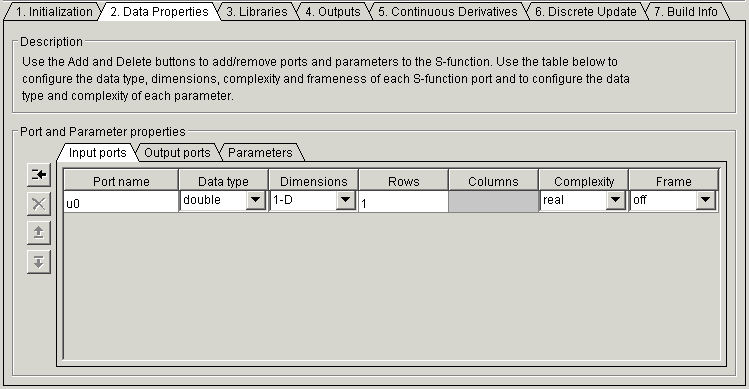Select the 2. Data Properties tab
This screenshot has width=749, height=389.
click(x=159, y=11)
